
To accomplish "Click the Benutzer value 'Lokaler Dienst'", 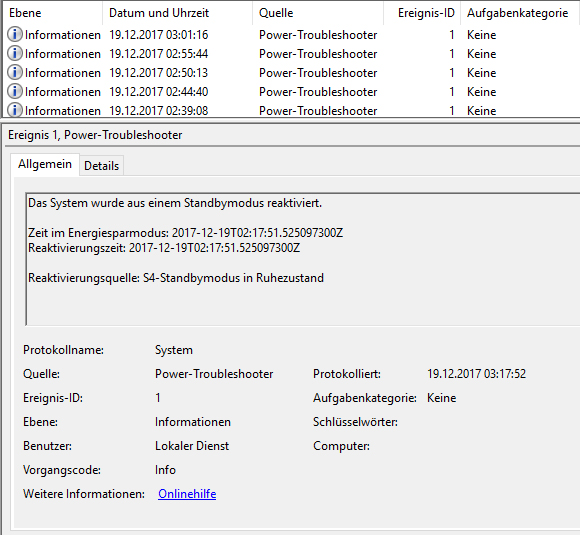I will tap(192, 446).
